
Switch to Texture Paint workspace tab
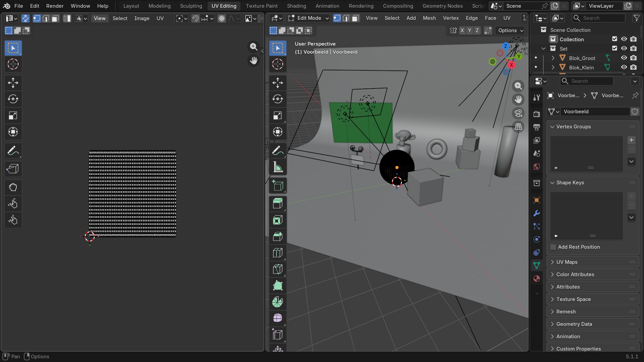[x=262, y=6]
